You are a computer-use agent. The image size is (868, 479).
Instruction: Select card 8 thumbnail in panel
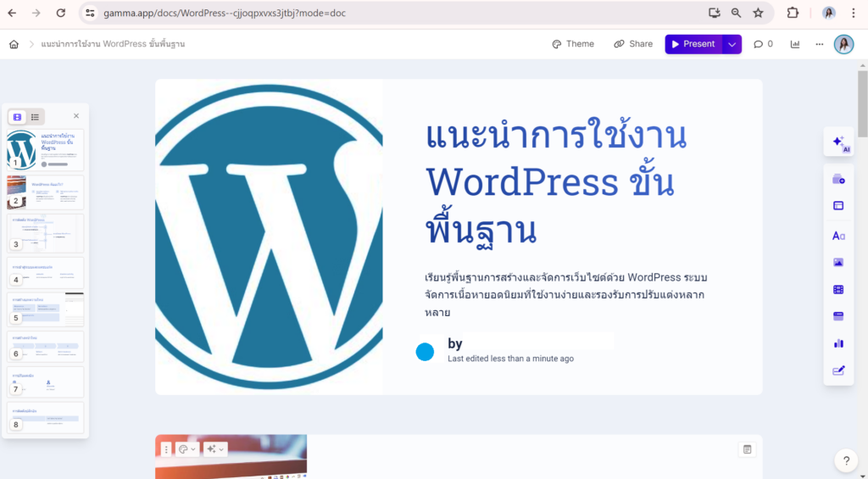(46, 417)
